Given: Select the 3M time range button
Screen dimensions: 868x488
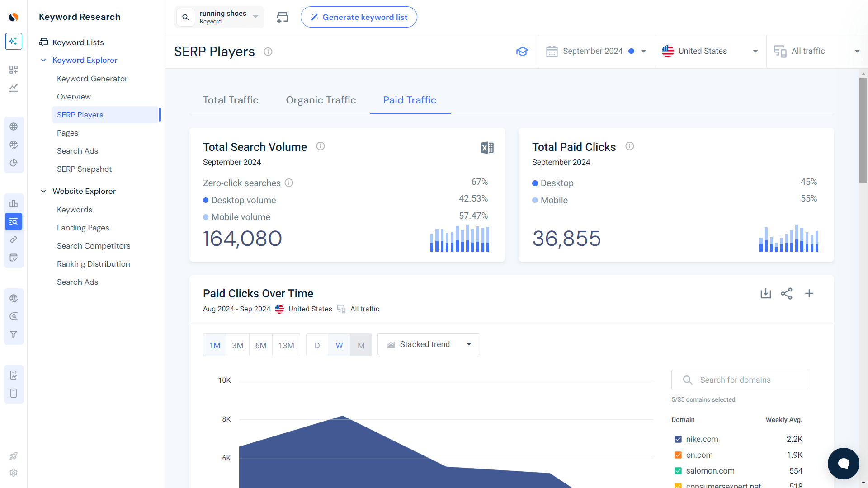Looking at the screenshot, I should [x=238, y=345].
